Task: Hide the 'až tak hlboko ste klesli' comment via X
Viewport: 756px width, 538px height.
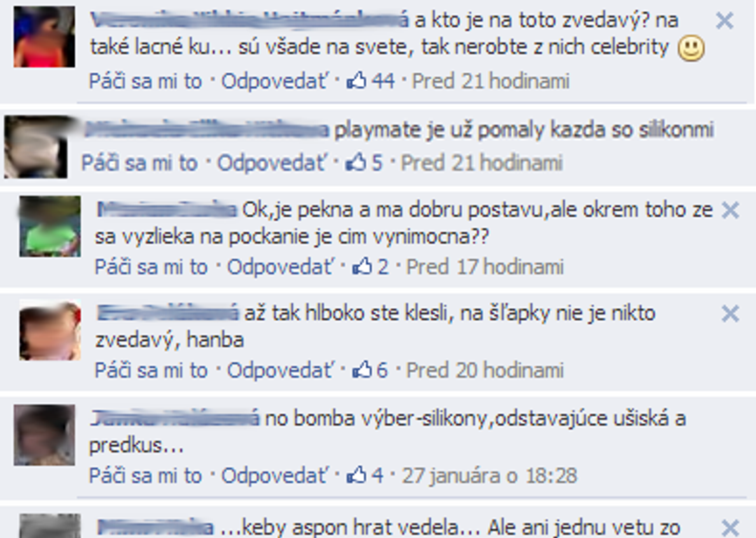Action: [x=730, y=314]
